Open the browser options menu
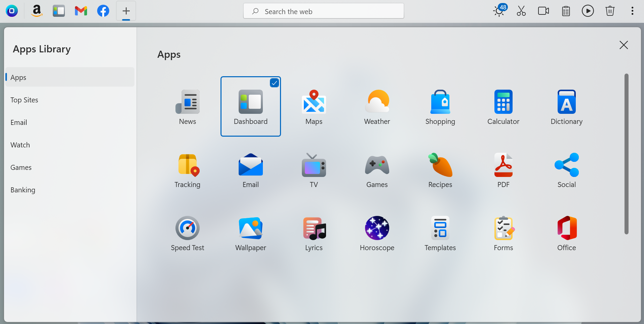This screenshot has width=644, height=324. pyautogui.click(x=632, y=11)
